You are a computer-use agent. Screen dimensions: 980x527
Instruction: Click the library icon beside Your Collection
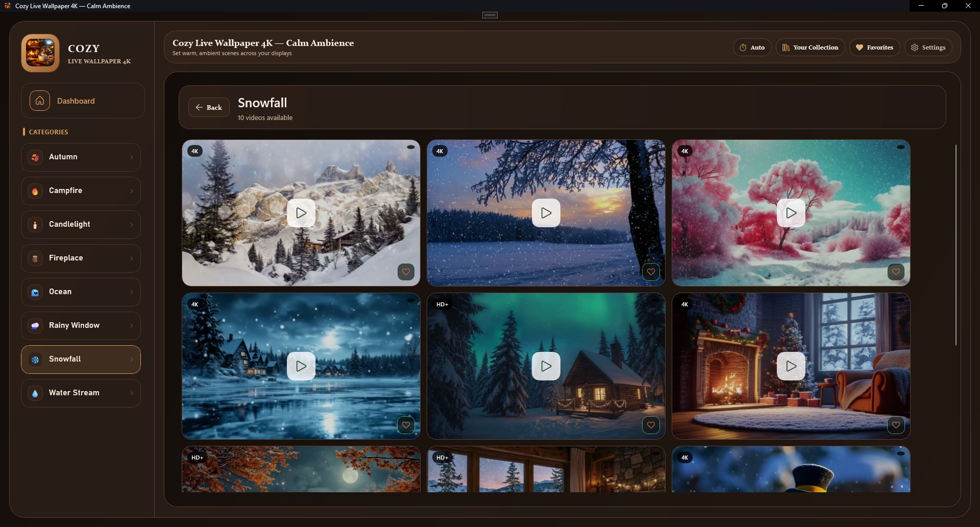(x=786, y=47)
